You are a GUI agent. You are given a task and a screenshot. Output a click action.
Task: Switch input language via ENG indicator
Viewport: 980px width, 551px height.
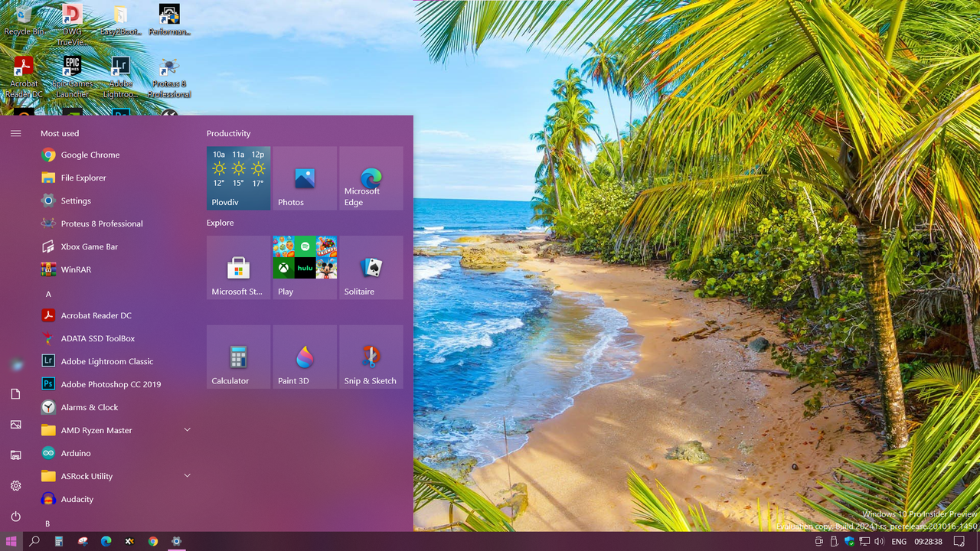tap(899, 541)
